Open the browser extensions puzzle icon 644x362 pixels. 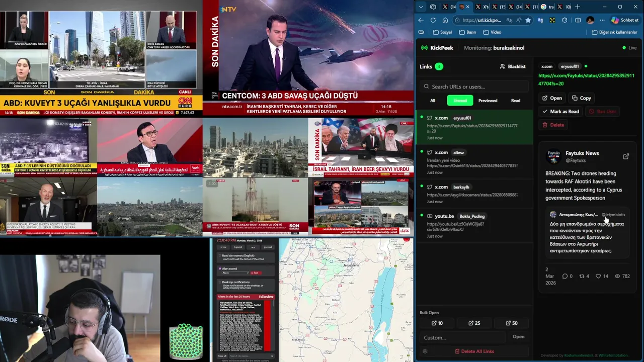tap(565, 20)
